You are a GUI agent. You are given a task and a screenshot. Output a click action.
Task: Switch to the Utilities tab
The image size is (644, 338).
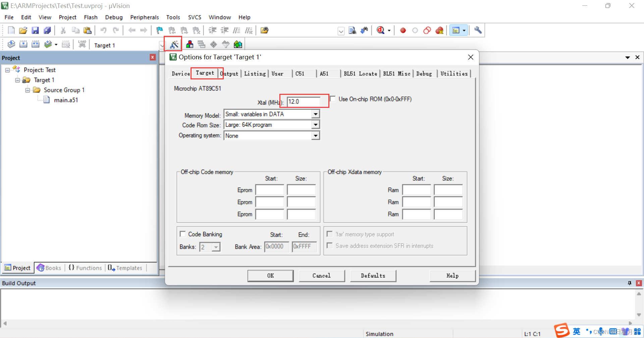pos(454,74)
